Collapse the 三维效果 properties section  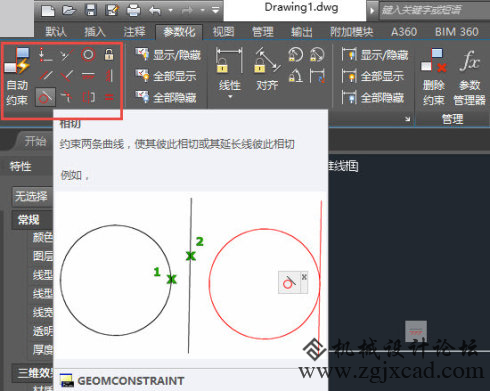[x=33, y=373]
